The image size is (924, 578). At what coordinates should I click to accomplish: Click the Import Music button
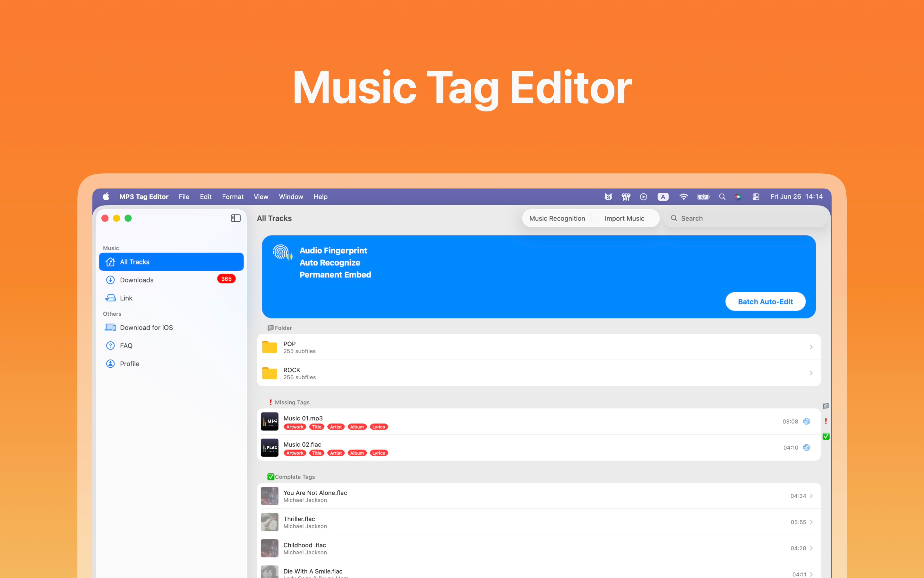point(624,218)
